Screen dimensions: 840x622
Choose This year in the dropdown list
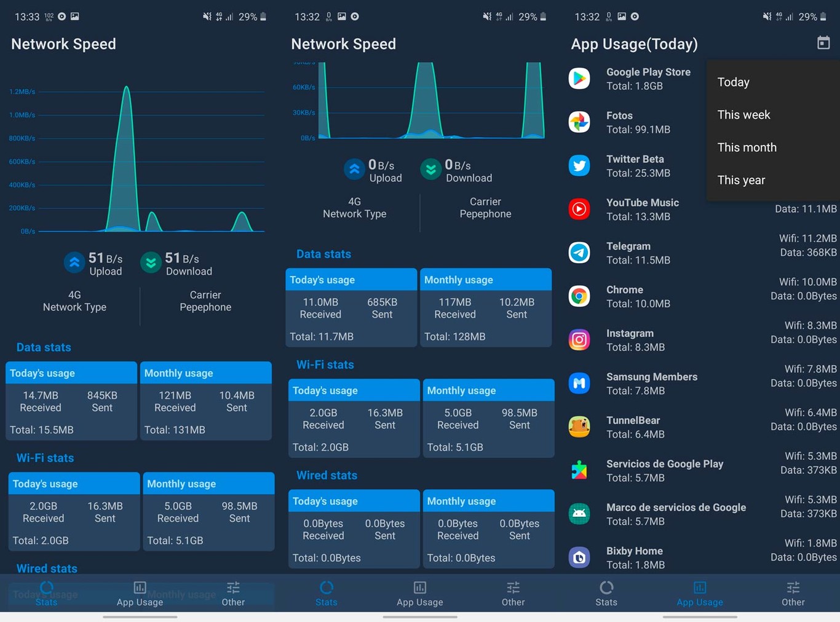pyautogui.click(x=741, y=180)
